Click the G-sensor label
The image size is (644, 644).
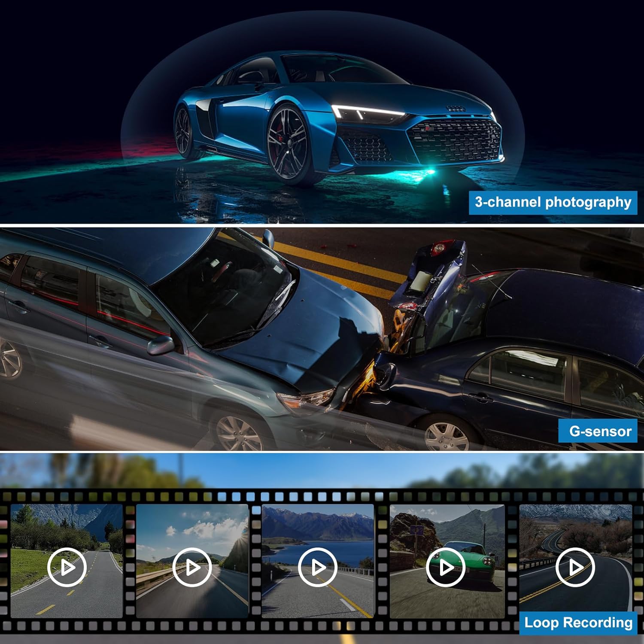pos(600,431)
